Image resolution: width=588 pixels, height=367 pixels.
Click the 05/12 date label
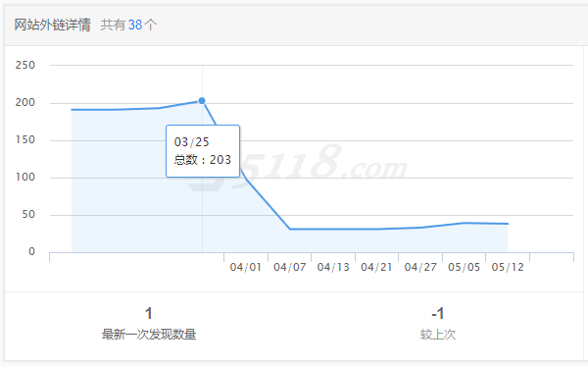(x=508, y=267)
